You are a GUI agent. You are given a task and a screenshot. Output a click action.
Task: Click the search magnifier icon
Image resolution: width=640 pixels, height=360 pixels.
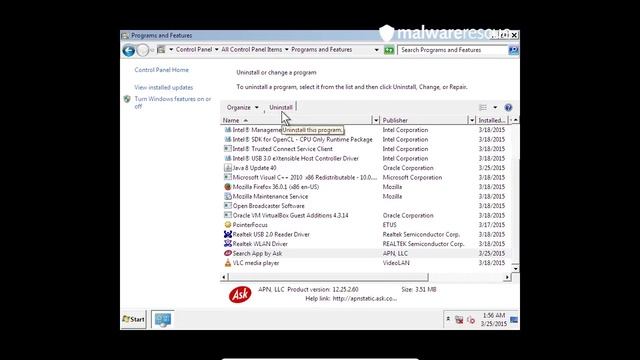click(x=513, y=50)
